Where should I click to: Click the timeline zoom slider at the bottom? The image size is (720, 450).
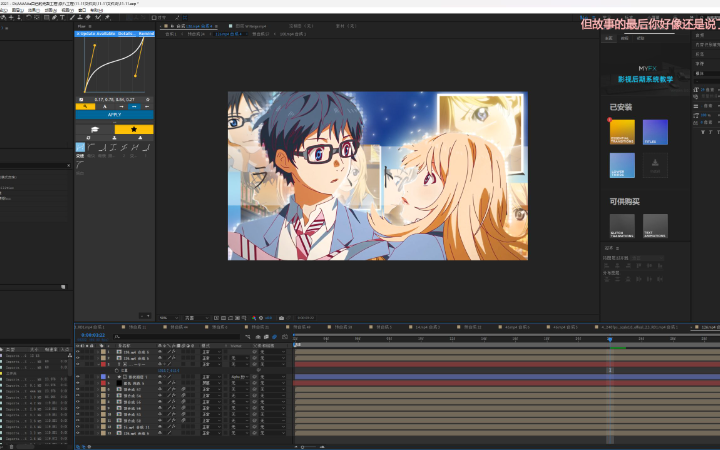[310, 447]
